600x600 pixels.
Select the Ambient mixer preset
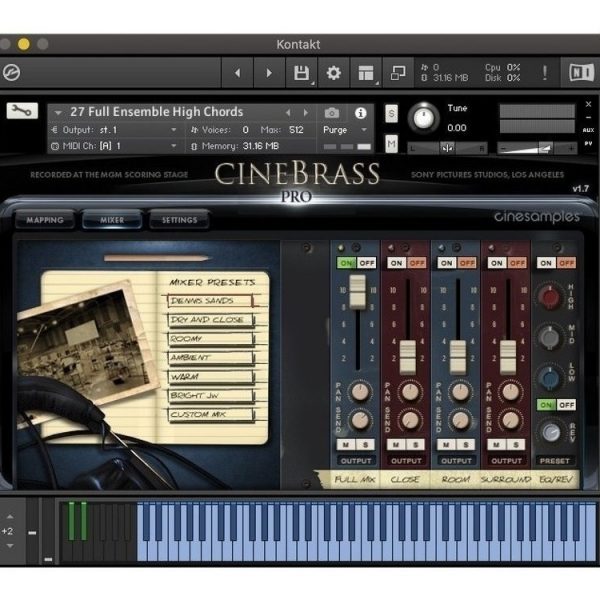[210, 358]
